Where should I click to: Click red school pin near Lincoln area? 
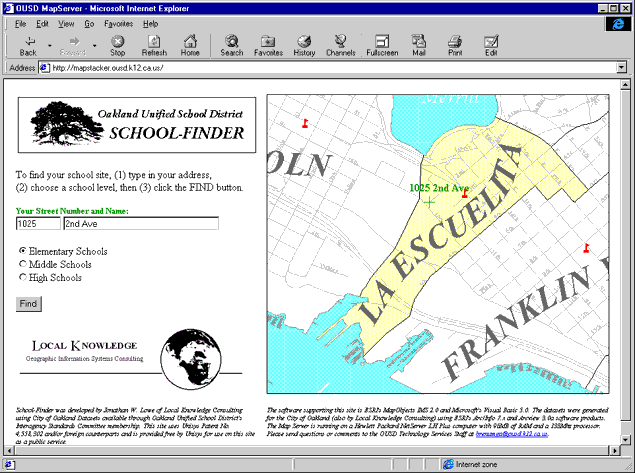click(305, 123)
